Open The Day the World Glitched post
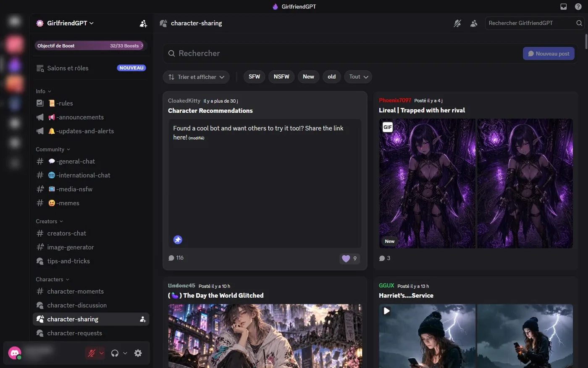This screenshot has height=368, width=588. pyautogui.click(x=216, y=296)
